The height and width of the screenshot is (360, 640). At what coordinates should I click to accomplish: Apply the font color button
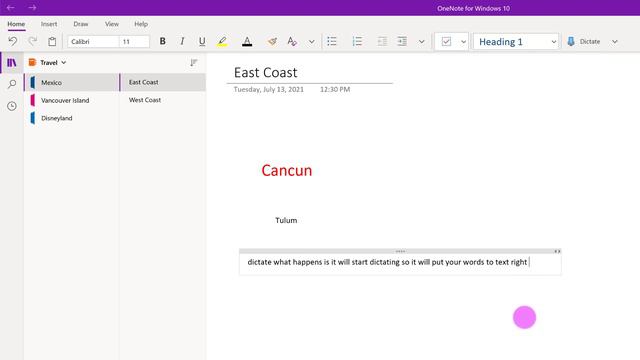point(247,41)
